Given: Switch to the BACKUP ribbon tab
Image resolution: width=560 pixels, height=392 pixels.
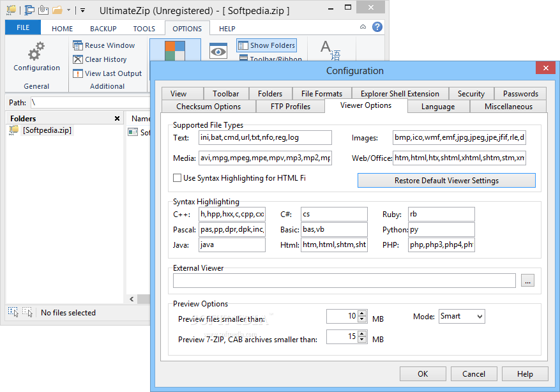Looking at the screenshot, I should (103, 29).
